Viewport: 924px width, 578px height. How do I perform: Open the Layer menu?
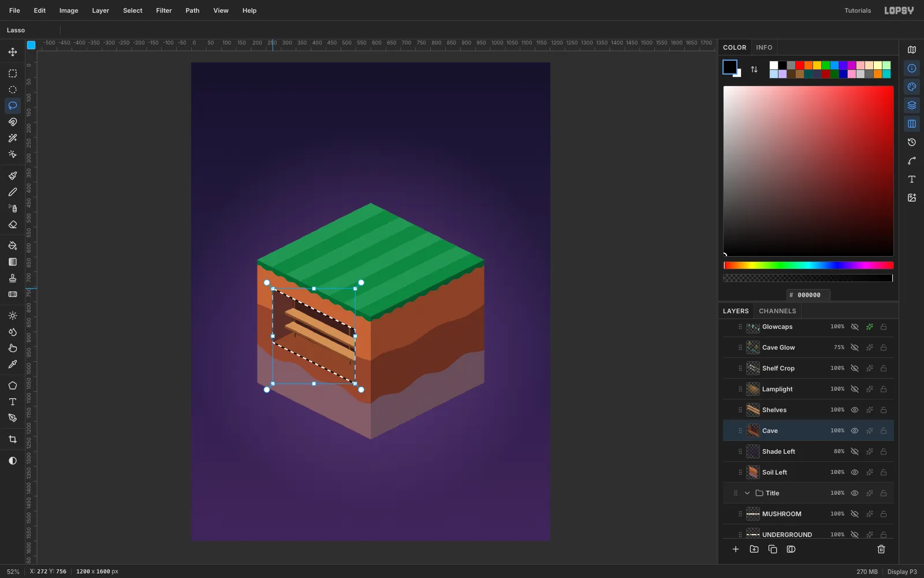(100, 10)
